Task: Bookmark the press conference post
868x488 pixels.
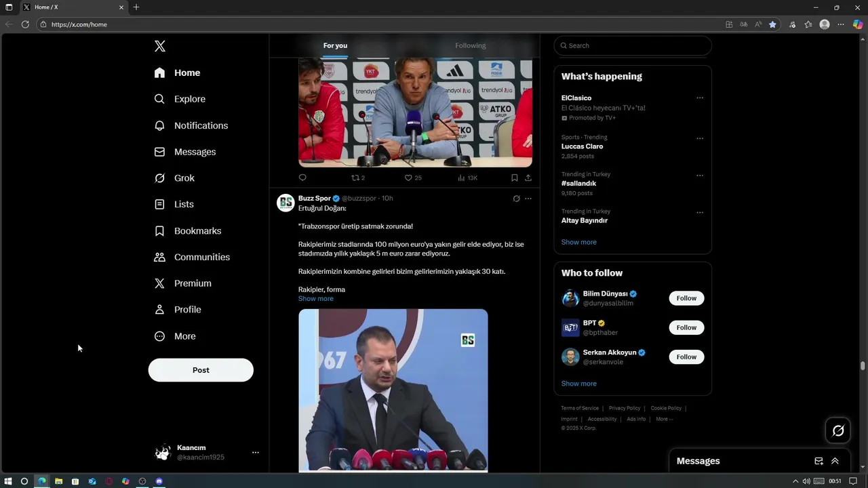Action: tap(514, 178)
